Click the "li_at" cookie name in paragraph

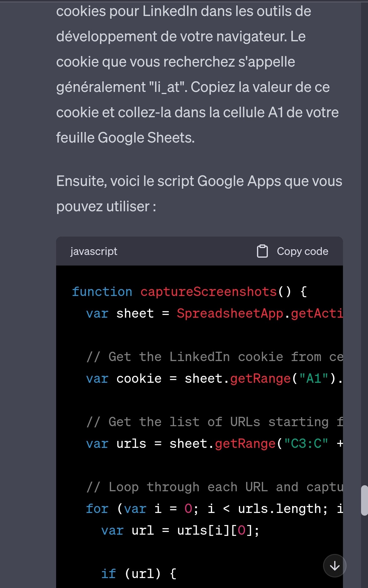point(167,87)
